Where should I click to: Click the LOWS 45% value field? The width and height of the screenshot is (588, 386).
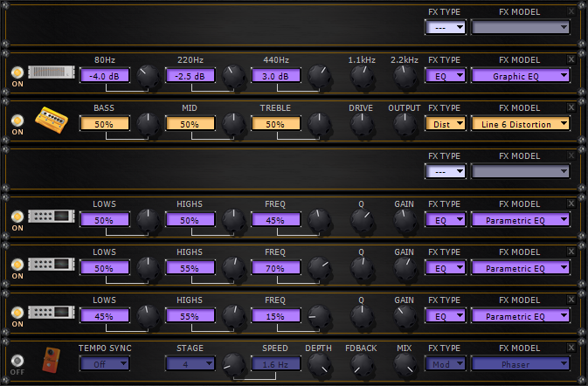click(104, 315)
